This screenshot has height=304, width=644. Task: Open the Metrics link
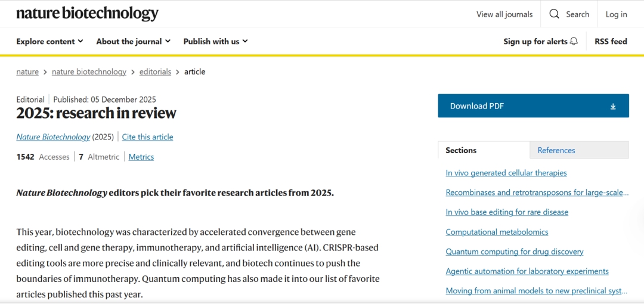[x=141, y=157]
